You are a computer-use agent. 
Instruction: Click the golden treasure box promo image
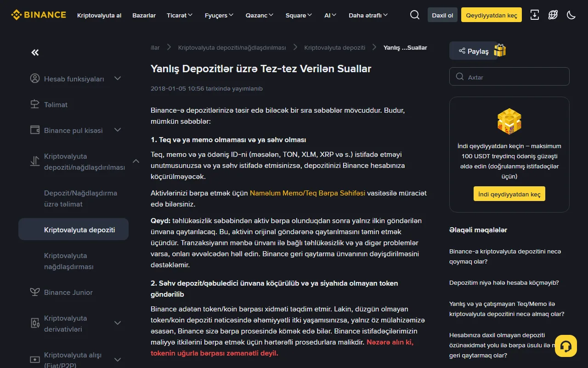click(x=509, y=121)
